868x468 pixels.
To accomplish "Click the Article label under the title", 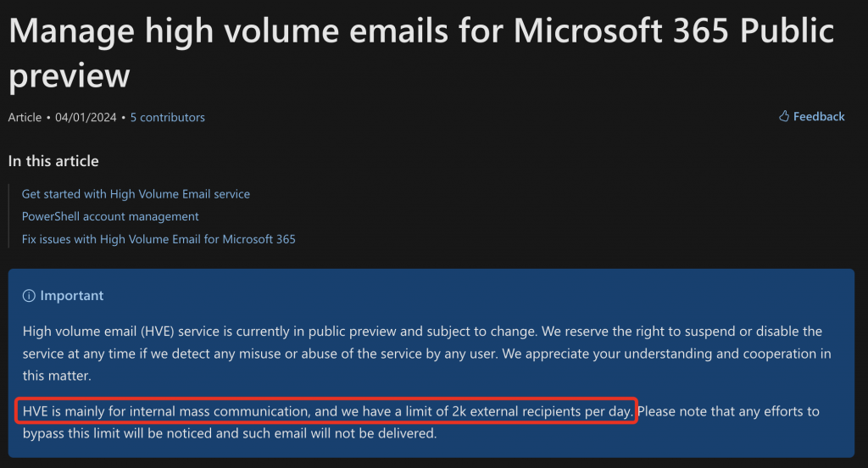I will tap(25, 118).
